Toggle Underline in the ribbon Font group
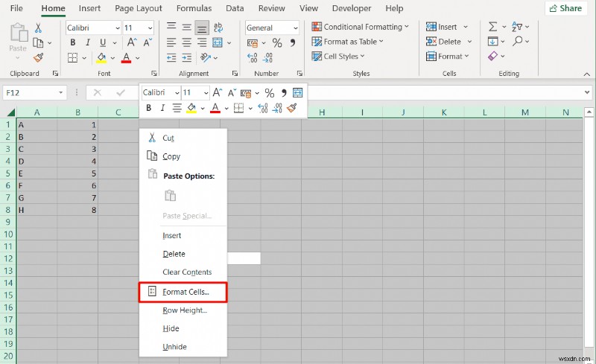The width and height of the screenshot is (596, 364). 103,42
